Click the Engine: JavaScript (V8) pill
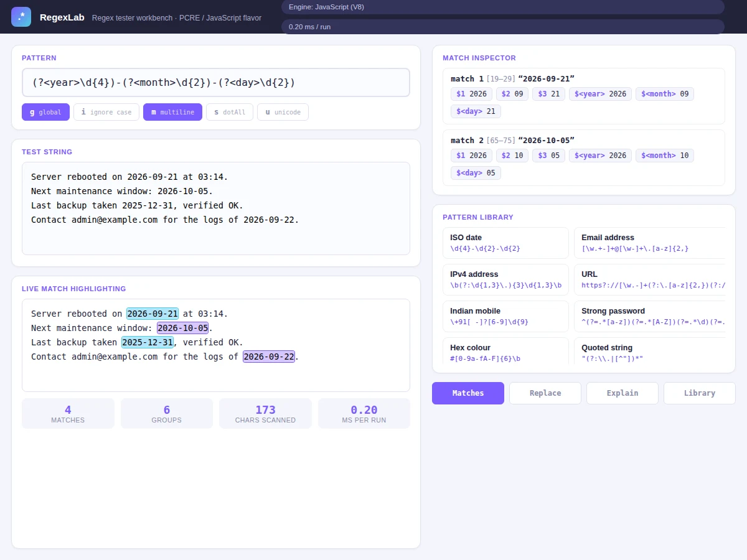Screen dimensions: 747x560 pyautogui.click(x=503, y=7)
